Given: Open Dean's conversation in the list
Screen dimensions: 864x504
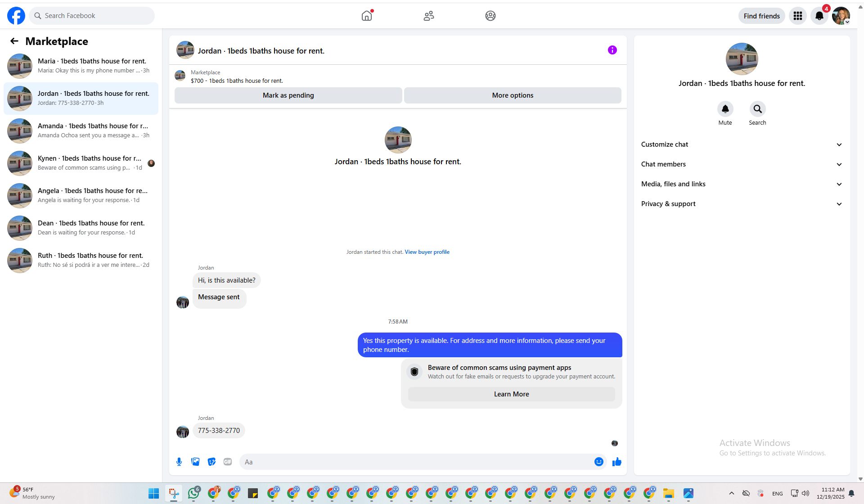Looking at the screenshot, I should pos(81,228).
